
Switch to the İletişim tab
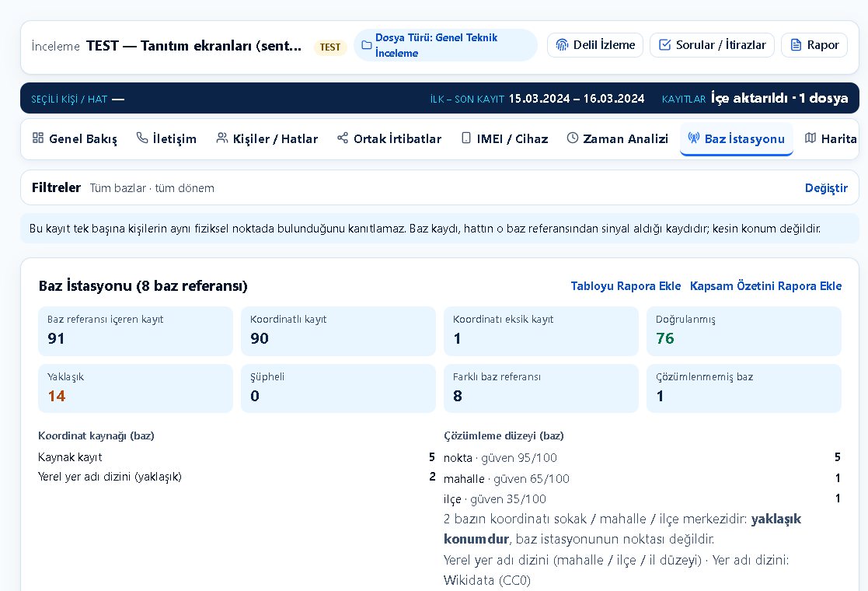pyautogui.click(x=166, y=138)
